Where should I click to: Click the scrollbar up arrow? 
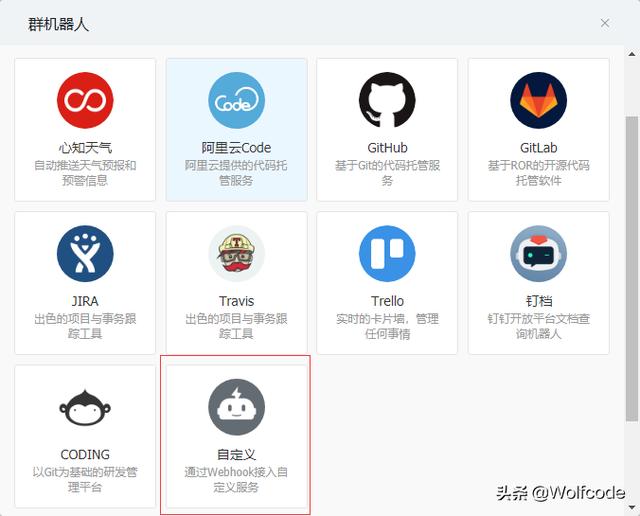coord(632,54)
